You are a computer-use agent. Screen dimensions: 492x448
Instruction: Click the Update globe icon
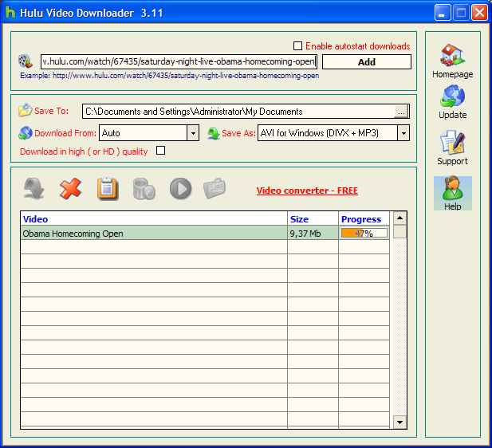[452, 97]
